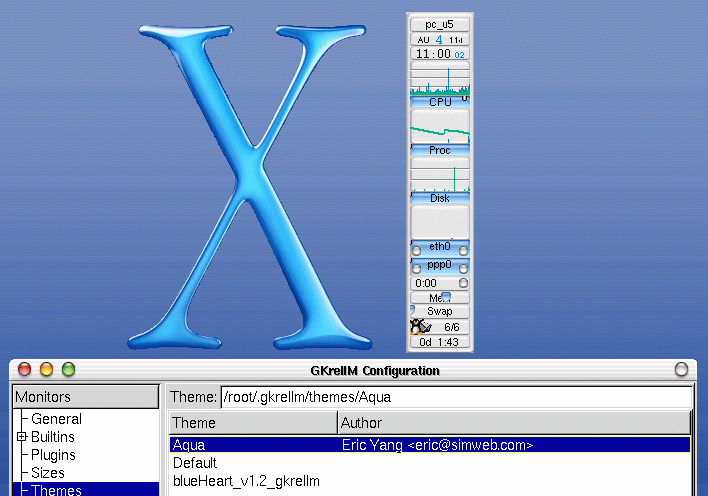Click the Monitors column header
Image resolution: width=708 pixels, height=496 pixels.
(x=86, y=397)
